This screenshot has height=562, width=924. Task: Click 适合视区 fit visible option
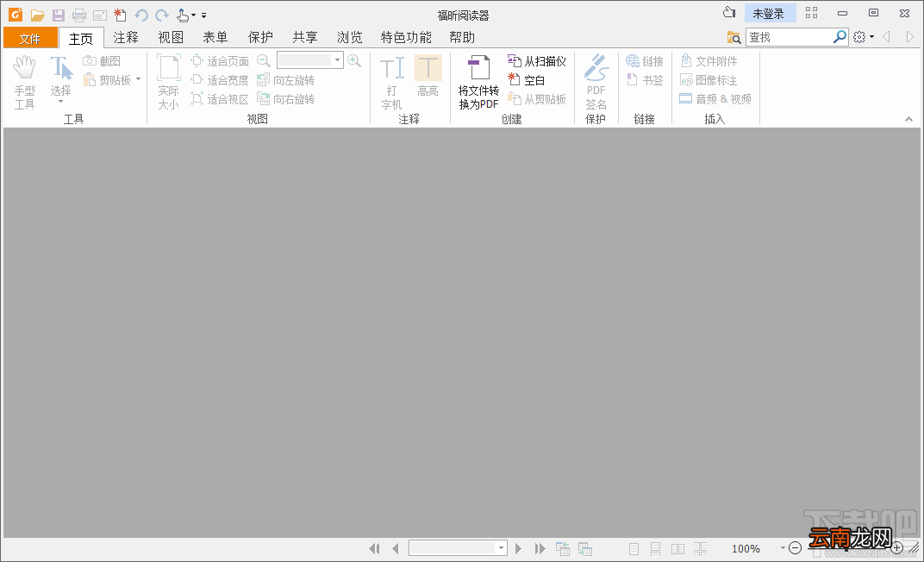pos(220,99)
